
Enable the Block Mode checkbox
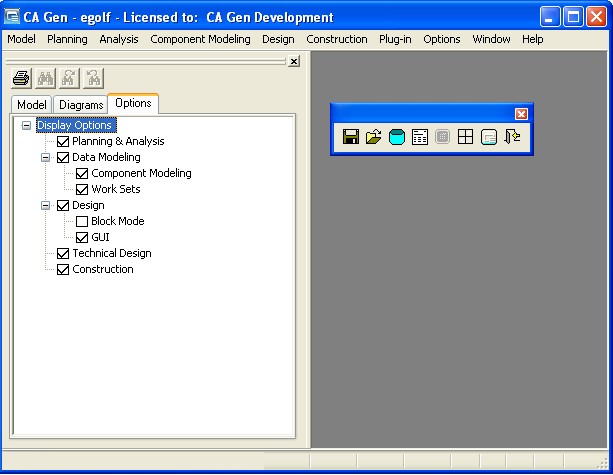(82, 221)
